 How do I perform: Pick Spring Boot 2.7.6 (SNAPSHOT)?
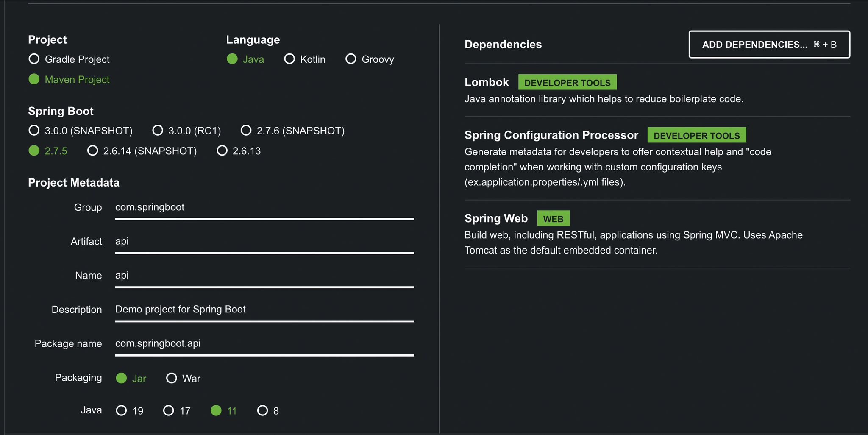coord(246,131)
